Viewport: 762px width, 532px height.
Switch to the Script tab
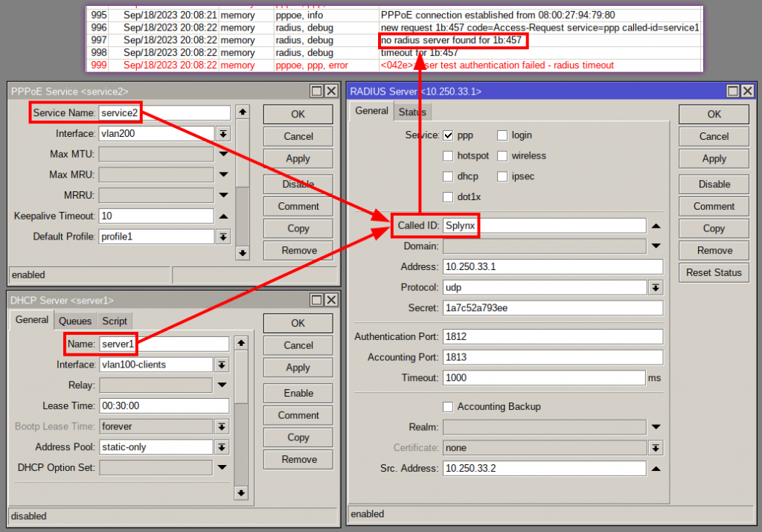pyautogui.click(x=114, y=321)
